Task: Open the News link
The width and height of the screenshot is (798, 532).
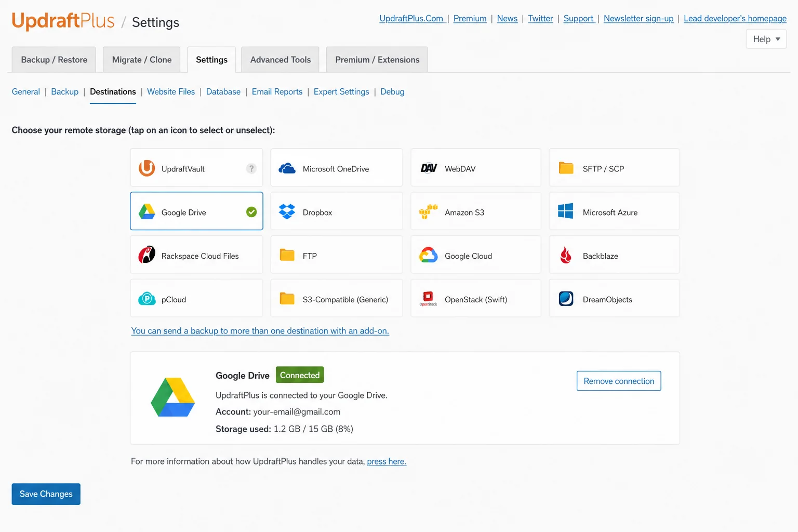Action: click(507, 19)
